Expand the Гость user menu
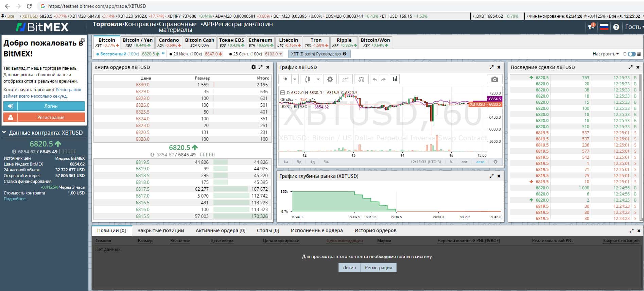 click(x=634, y=27)
